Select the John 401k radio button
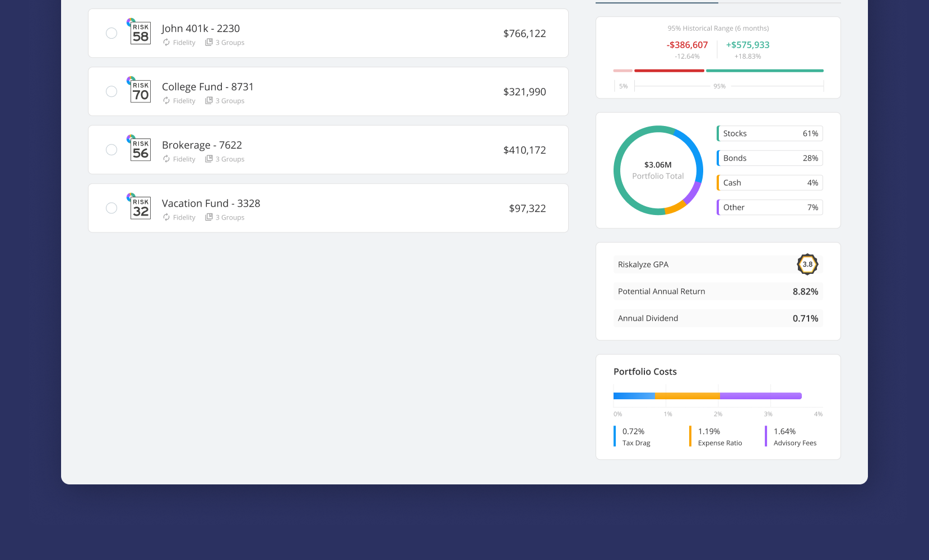Viewport: 929px width, 560px height. [111, 33]
